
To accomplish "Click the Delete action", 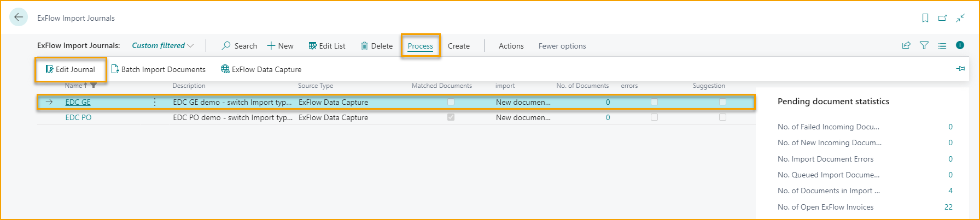I will click(x=377, y=46).
